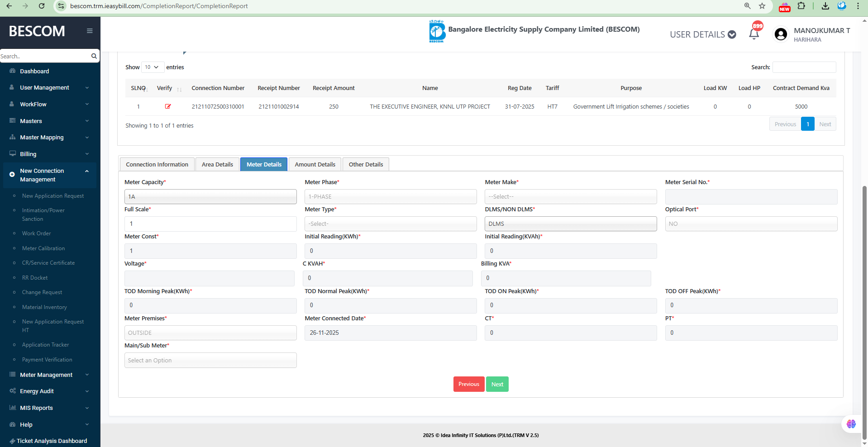Click the search magnifier icon in sidebar

(94, 56)
